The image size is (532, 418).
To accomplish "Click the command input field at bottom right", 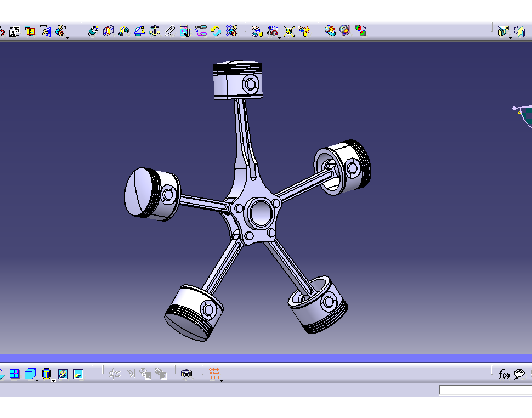I will 485,390.
